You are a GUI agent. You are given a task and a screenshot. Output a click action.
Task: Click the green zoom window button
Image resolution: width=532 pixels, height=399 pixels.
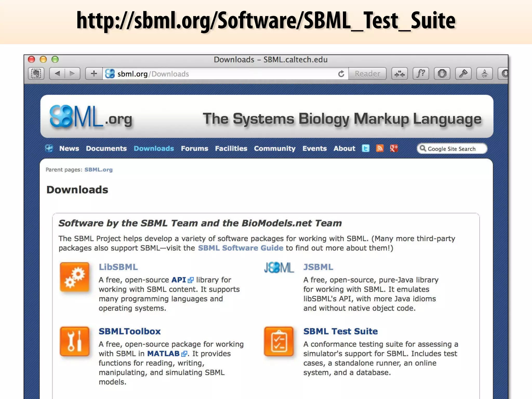(x=55, y=59)
